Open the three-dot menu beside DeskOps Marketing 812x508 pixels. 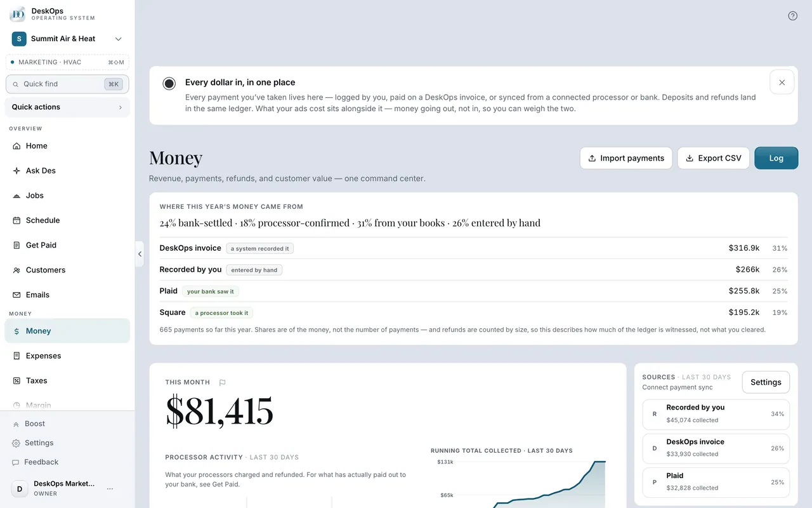click(110, 488)
